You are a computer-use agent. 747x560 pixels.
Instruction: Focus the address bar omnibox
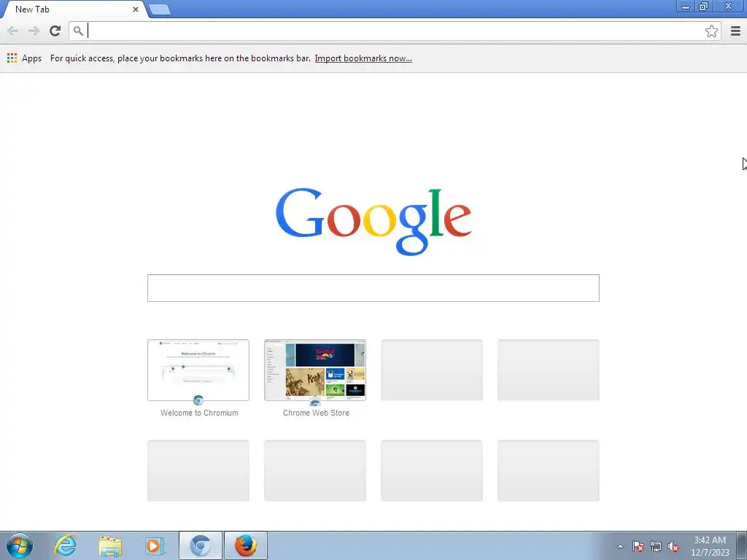point(395,31)
